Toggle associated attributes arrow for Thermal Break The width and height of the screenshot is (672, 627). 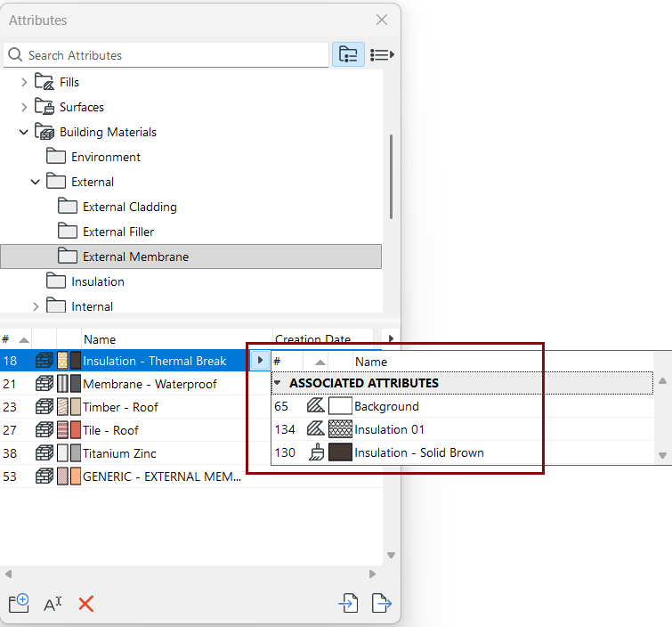260,360
